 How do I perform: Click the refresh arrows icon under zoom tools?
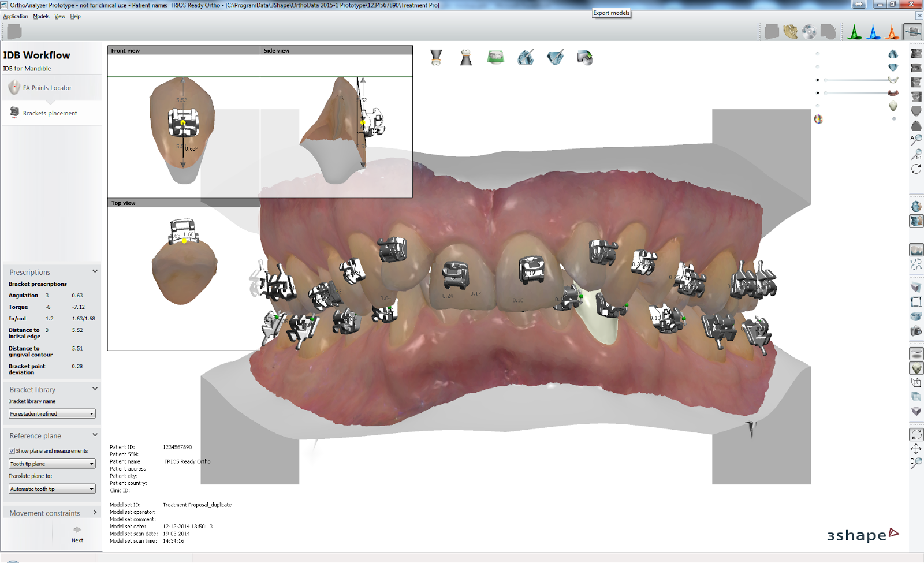pos(916,169)
